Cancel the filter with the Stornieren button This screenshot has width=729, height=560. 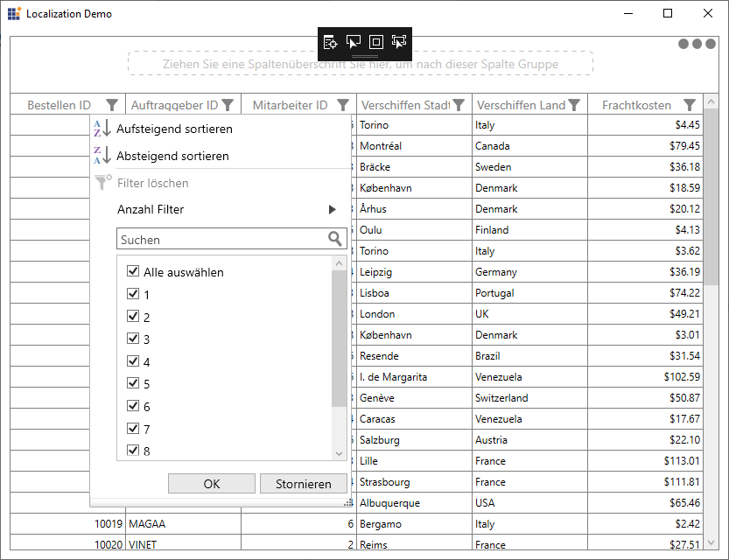[x=304, y=483]
